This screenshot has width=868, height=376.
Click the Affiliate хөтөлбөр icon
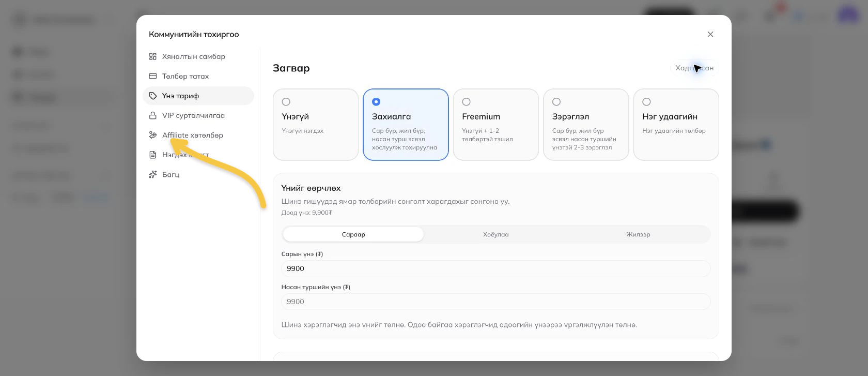153,135
